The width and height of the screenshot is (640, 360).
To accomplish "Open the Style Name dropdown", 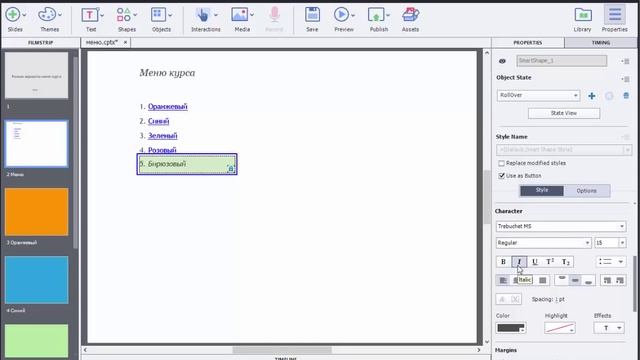I will (564, 150).
